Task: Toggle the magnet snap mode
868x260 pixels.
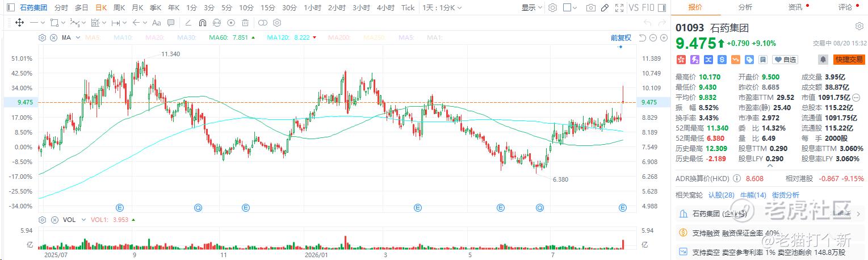Action: coord(202,23)
